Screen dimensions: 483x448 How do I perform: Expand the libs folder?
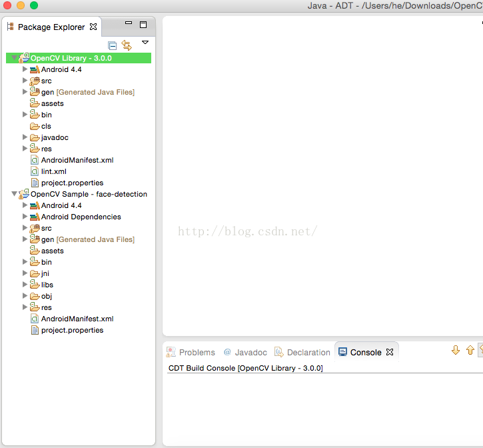click(25, 284)
